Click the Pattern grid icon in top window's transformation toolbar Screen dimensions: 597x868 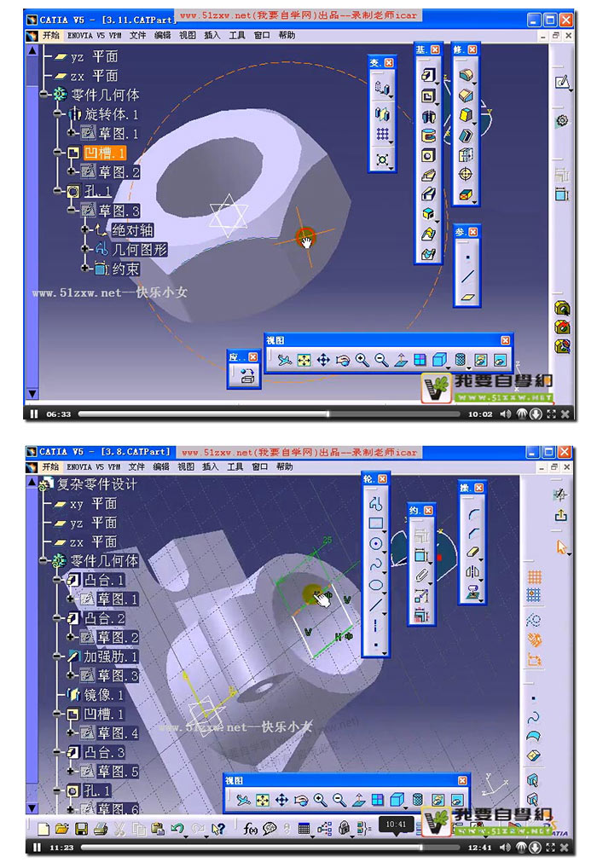pyautogui.click(x=382, y=134)
